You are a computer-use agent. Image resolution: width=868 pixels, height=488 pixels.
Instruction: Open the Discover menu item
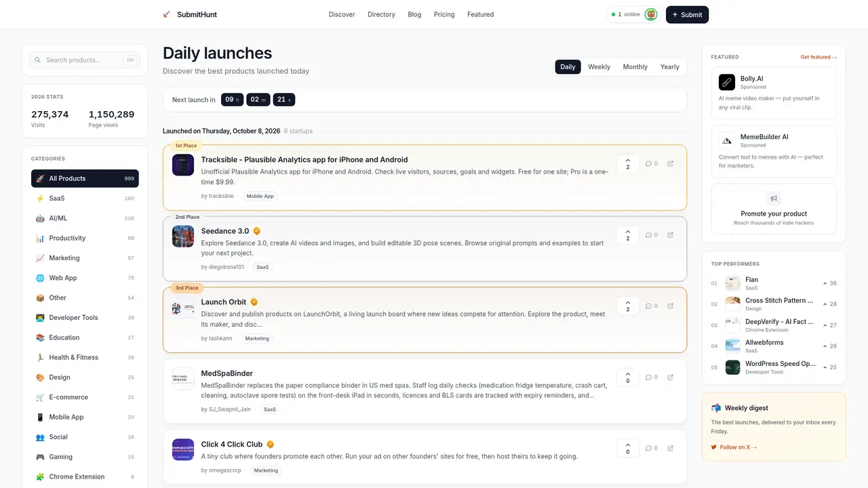(x=342, y=14)
